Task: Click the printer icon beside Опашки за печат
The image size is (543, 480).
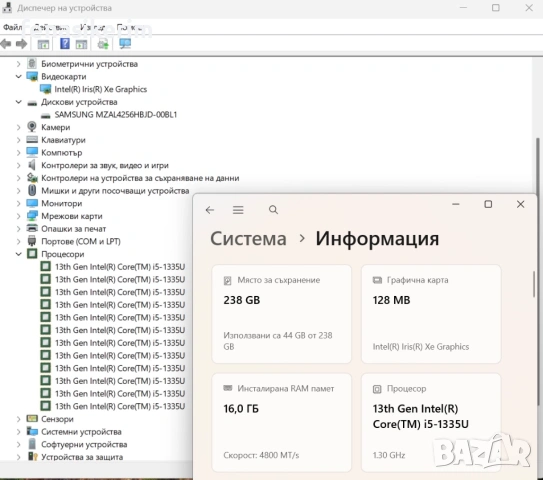Action: point(32,228)
